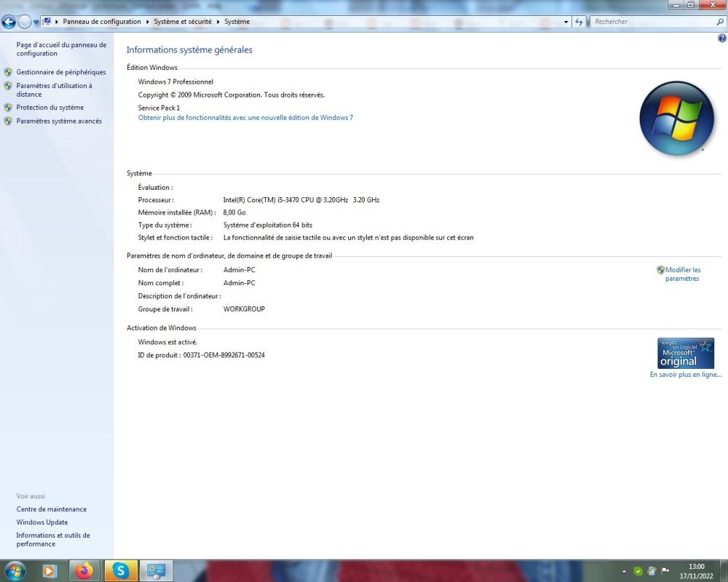Click the refresh button beside address bar
Image resolution: width=728 pixels, height=582 pixels.
pyautogui.click(x=579, y=22)
